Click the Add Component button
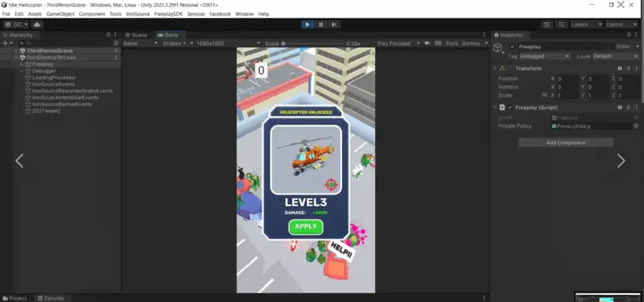The width and height of the screenshot is (644, 302). pos(565,142)
